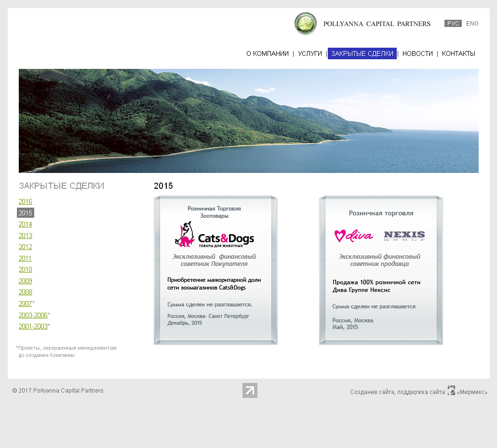Click the scroll-to-top arrow icon in footer
The height and width of the screenshot is (448, 497).
(250, 390)
